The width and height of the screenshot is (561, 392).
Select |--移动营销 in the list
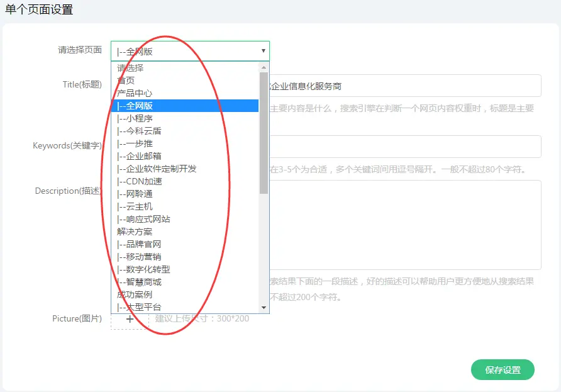(x=185, y=257)
